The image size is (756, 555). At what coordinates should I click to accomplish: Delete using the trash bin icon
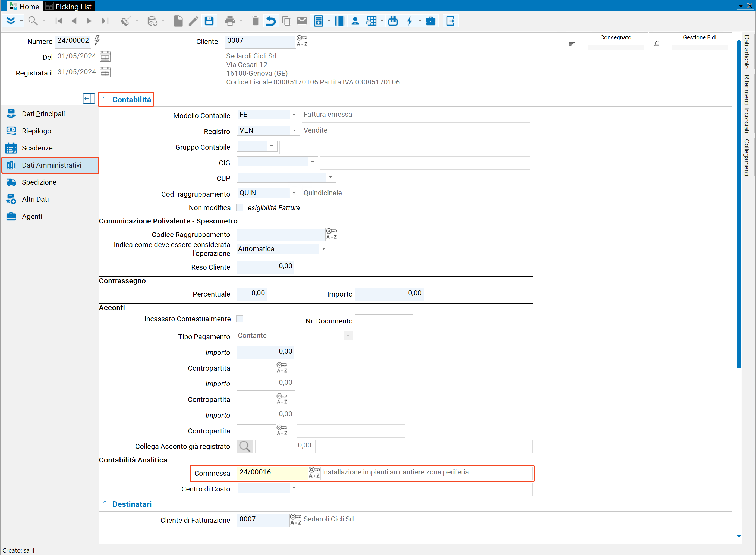click(255, 21)
